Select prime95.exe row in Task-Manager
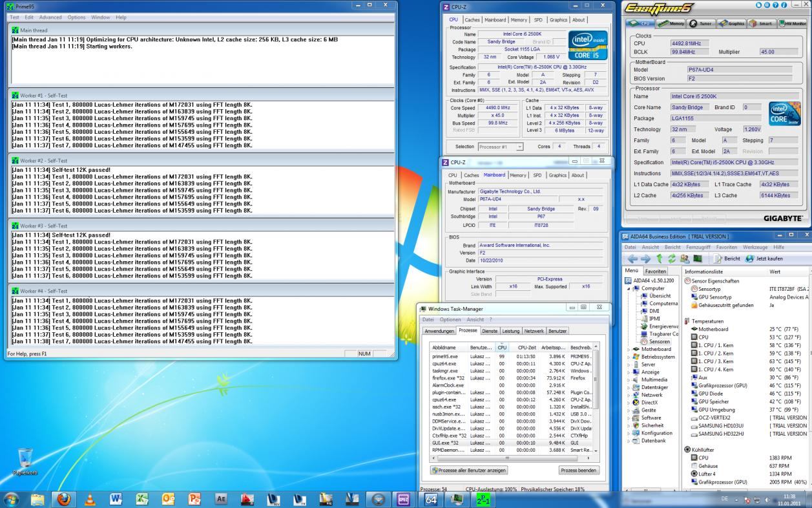 click(x=512, y=356)
